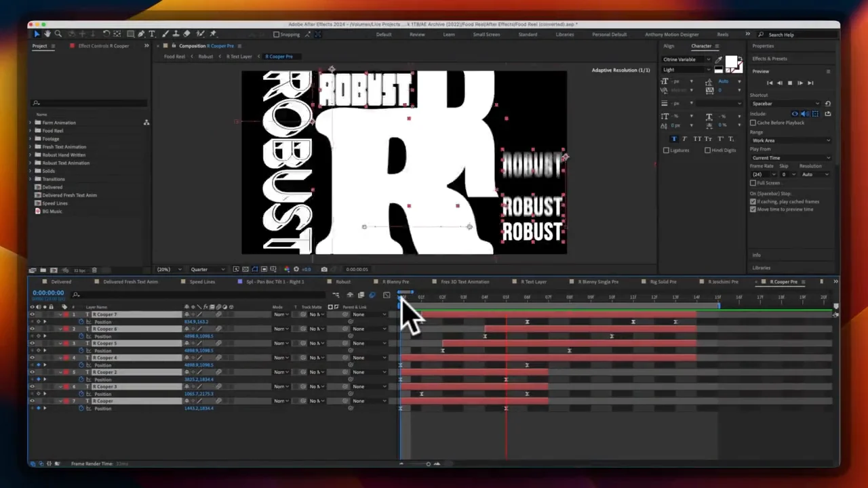
Task: Click the Faux Bold style button
Action: click(674, 139)
